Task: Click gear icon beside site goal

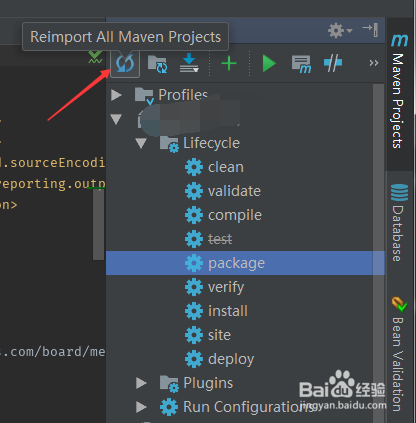Action: pyautogui.click(x=194, y=335)
